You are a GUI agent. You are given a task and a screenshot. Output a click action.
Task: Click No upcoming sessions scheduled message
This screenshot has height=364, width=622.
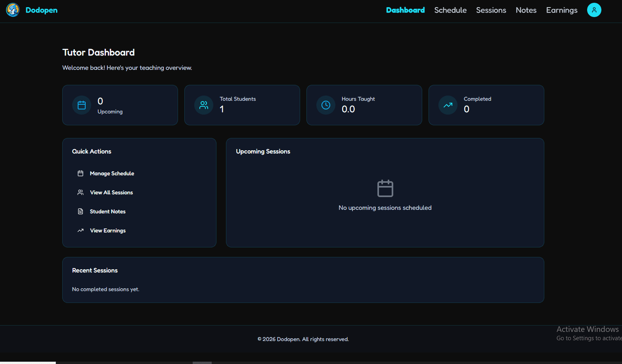coord(385,208)
